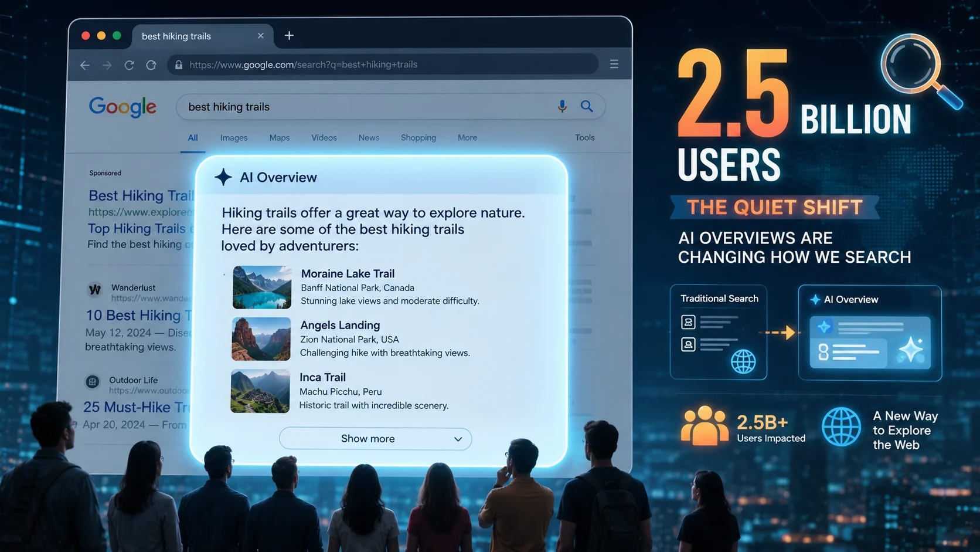Click the globe icon beside "A New Way"

tap(841, 427)
